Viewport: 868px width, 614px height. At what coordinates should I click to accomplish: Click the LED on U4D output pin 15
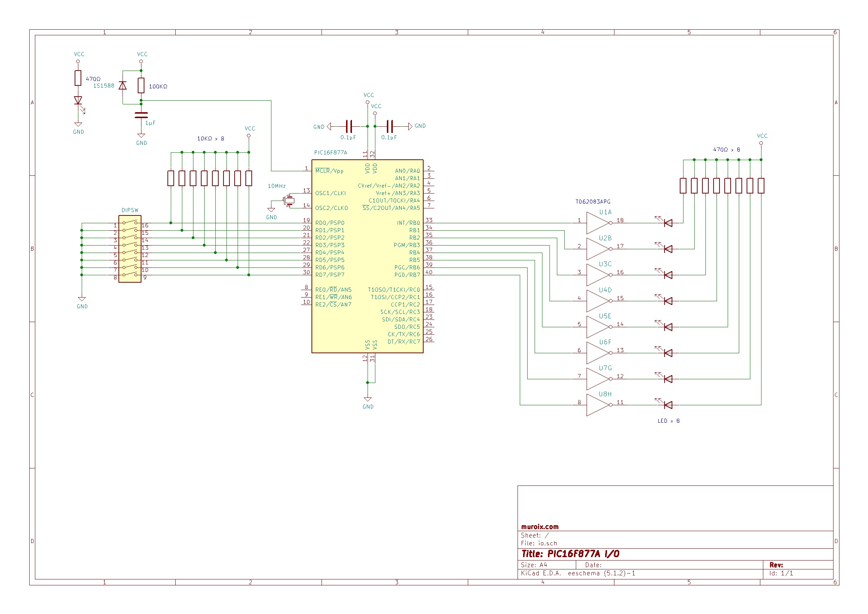pos(665,300)
